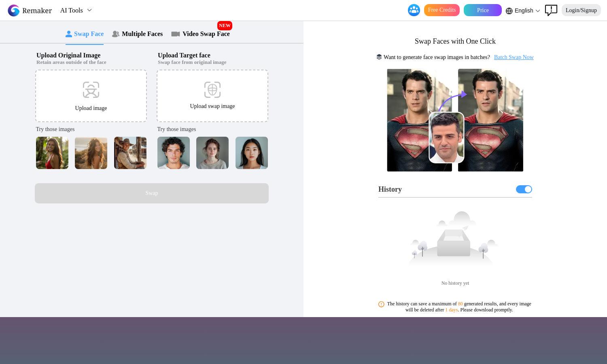Click Login/Signup button
Image resolution: width=607 pixels, height=364 pixels.
pyautogui.click(x=581, y=10)
